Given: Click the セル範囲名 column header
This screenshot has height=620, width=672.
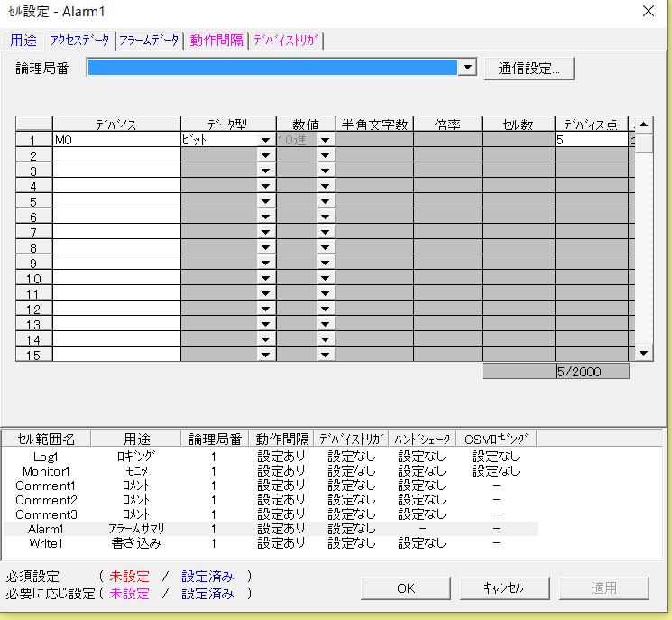Looking at the screenshot, I should (46, 440).
